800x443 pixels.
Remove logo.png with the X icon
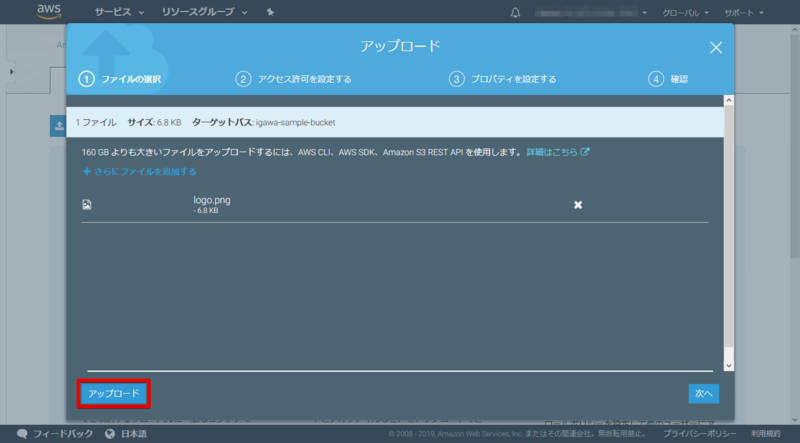coord(578,205)
